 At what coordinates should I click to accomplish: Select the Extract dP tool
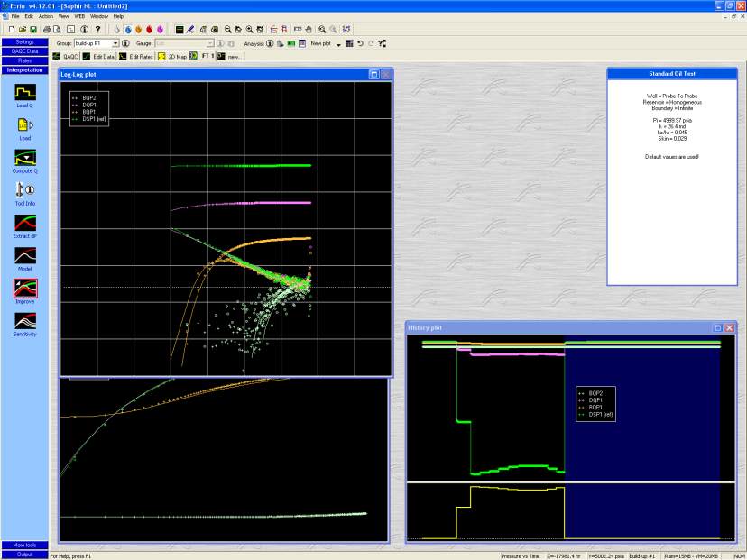pyautogui.click(x=25, y=223)
